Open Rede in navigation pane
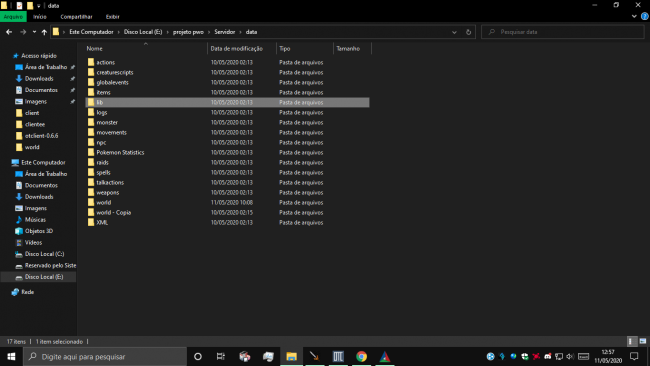The height and width of the screenshot is (366, 650). point(27,292)
